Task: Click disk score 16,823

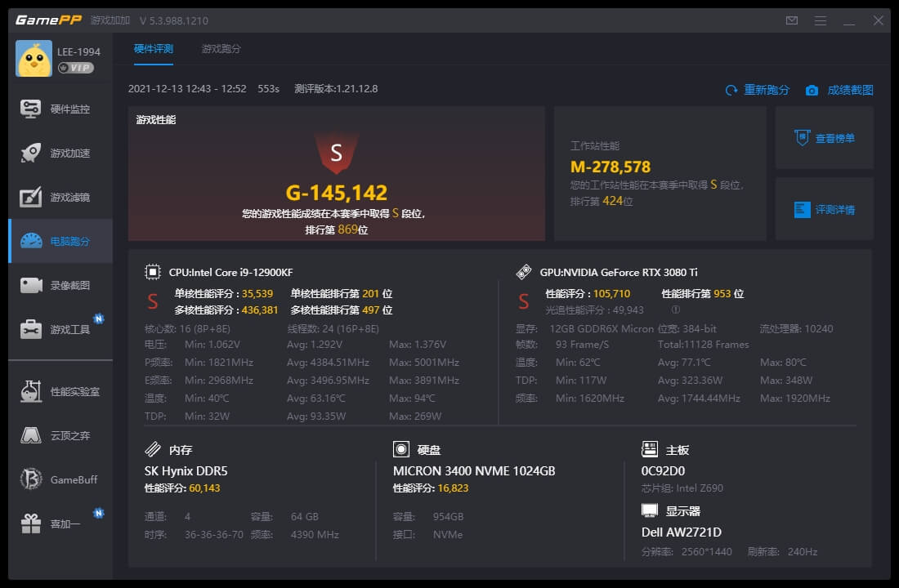Action: point(453,488)
